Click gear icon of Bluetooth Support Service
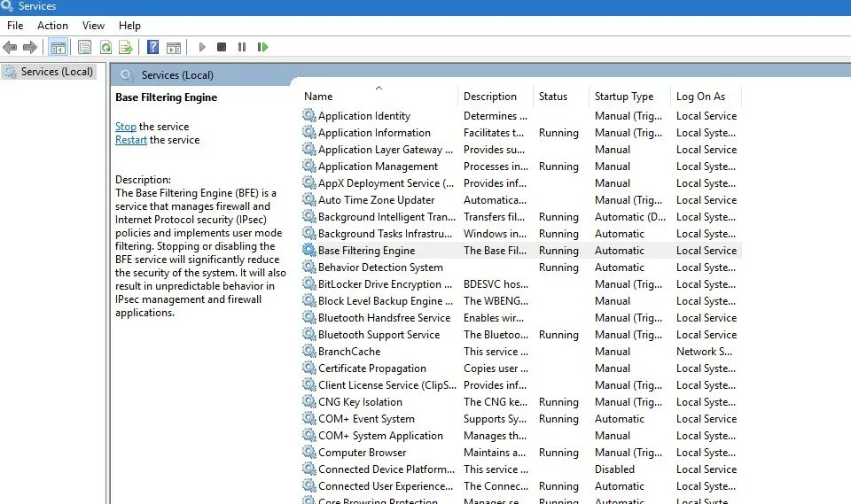Viewport: 851px width, 504px height. pyautogui.click(x=308, y=334)
